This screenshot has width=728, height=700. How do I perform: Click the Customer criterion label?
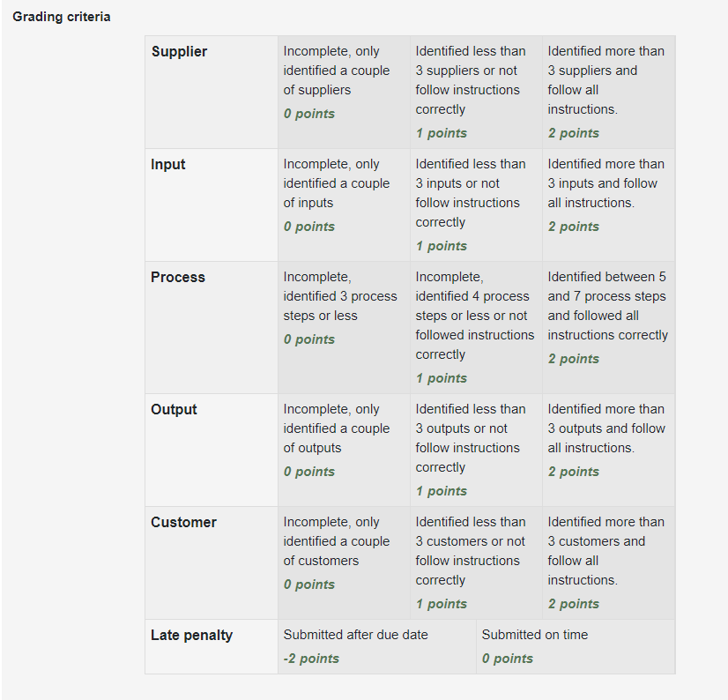point(183,523)
